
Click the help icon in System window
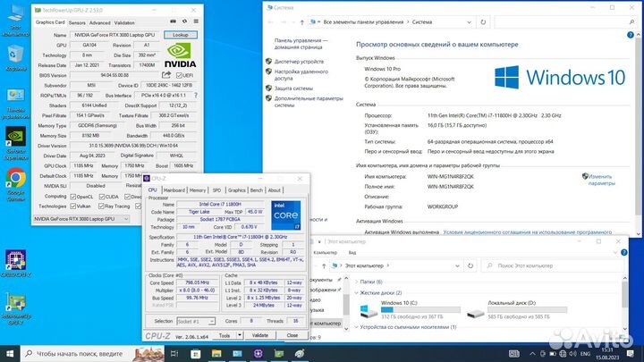[631, 35]
